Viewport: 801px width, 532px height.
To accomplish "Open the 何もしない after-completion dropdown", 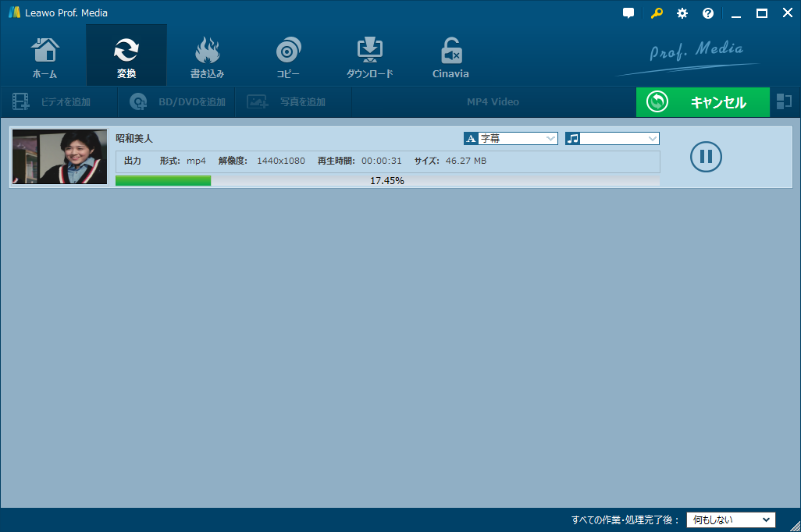I will (731, 520).
